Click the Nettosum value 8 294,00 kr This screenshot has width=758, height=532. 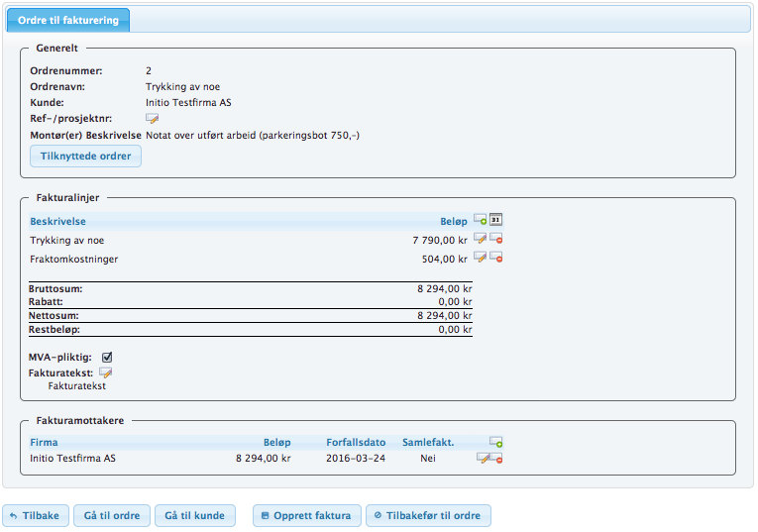coord(445,315)
